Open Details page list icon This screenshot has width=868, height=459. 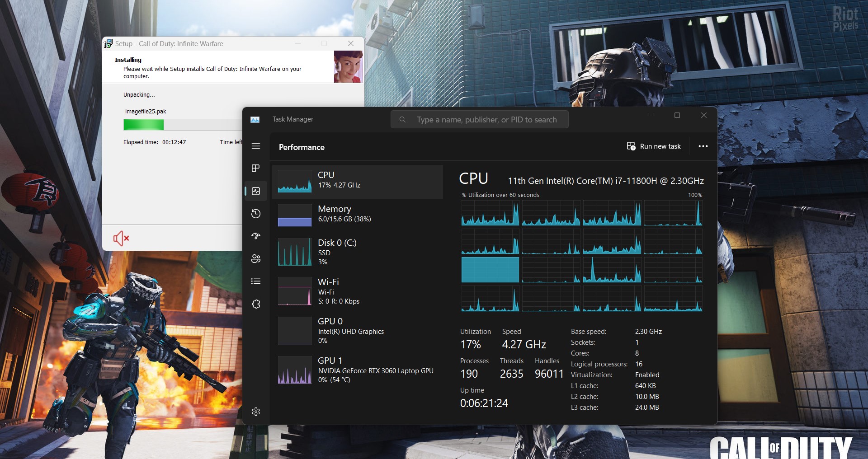click(x=256, y=281)
